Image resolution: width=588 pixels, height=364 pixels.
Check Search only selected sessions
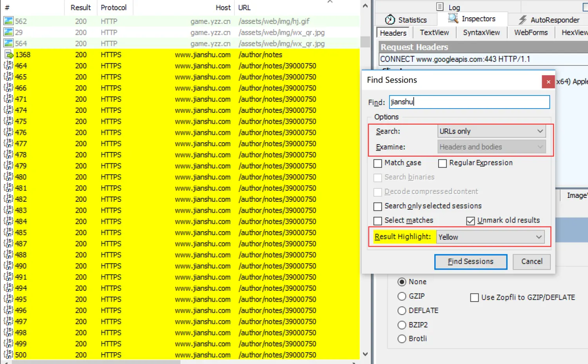click(378, 206)
